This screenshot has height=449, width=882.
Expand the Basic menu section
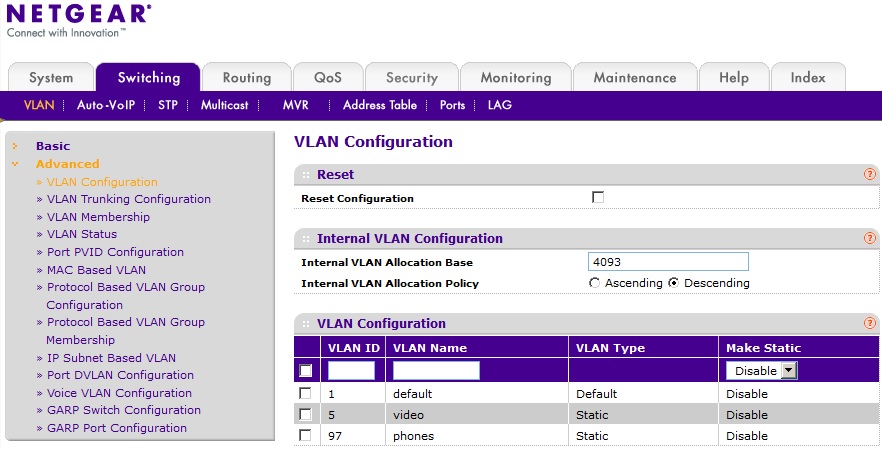click(53, 146)
